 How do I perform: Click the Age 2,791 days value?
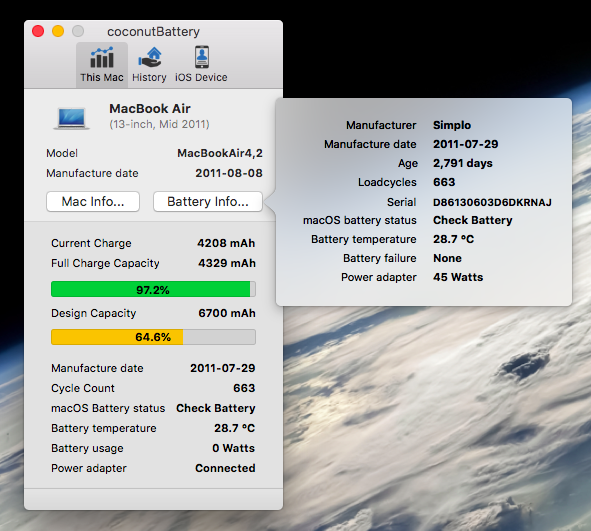click(x=463, y=163)
